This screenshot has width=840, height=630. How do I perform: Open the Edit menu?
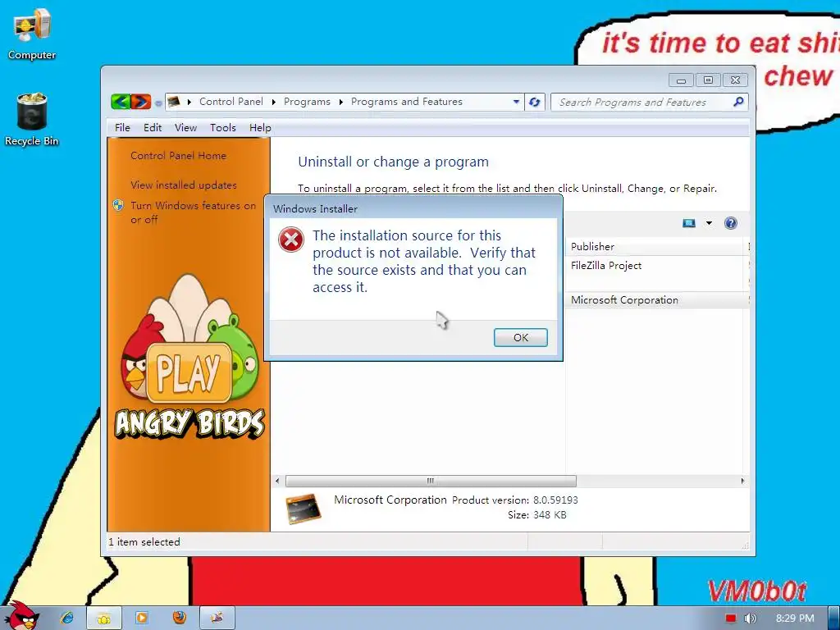[x=152, y=127]
